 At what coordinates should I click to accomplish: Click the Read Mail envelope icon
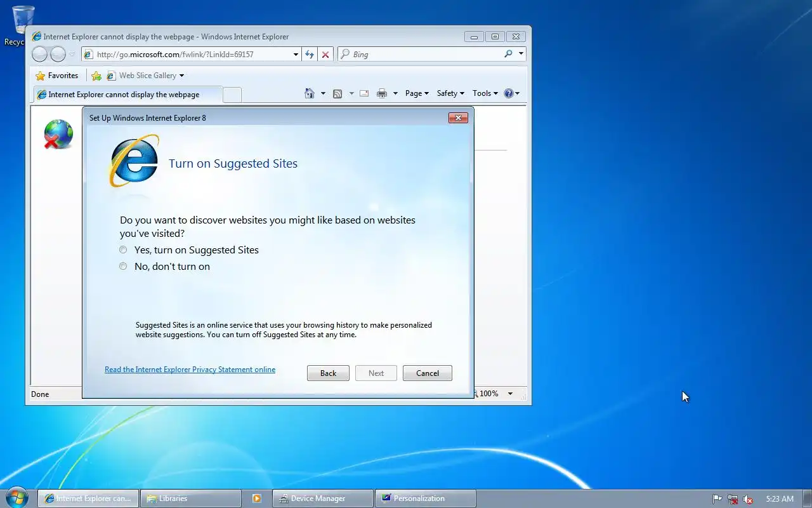364,93
